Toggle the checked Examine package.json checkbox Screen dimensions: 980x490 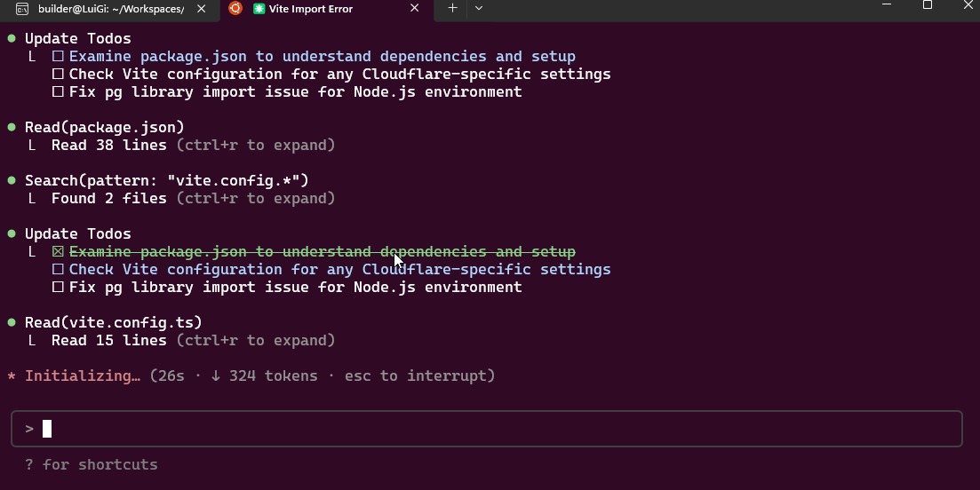58,251
